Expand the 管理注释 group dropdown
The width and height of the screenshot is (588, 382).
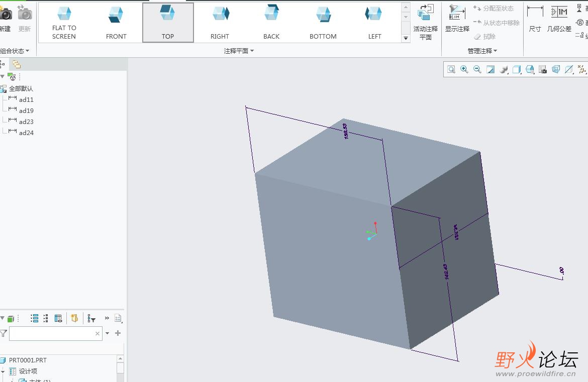(x=482, y=51)
